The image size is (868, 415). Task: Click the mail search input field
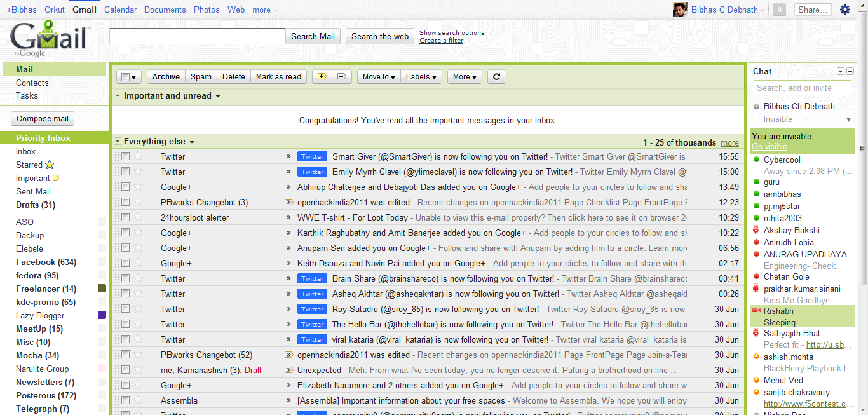(x=198, y=36)
